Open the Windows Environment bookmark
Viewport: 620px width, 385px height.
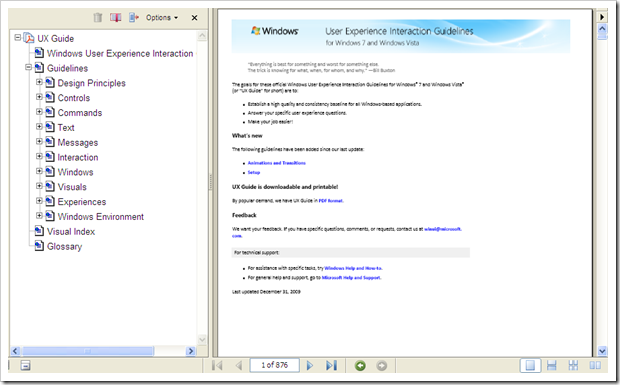click(x=101, y=217)
